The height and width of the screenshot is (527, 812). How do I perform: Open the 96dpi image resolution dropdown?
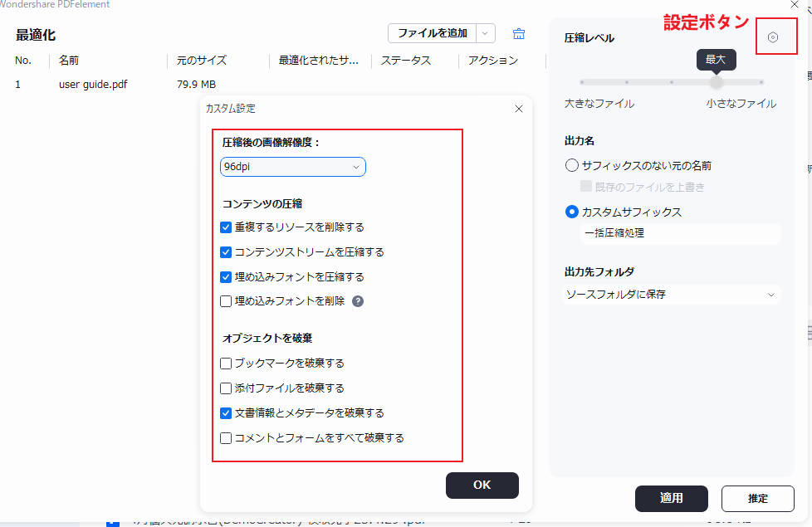tap(292, 167)
